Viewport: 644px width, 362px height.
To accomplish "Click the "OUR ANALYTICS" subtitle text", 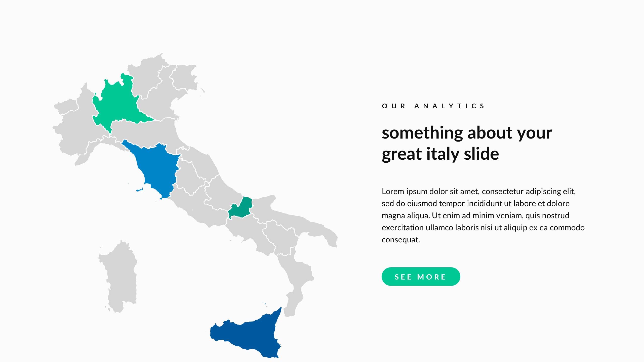I will coord(433,106).
